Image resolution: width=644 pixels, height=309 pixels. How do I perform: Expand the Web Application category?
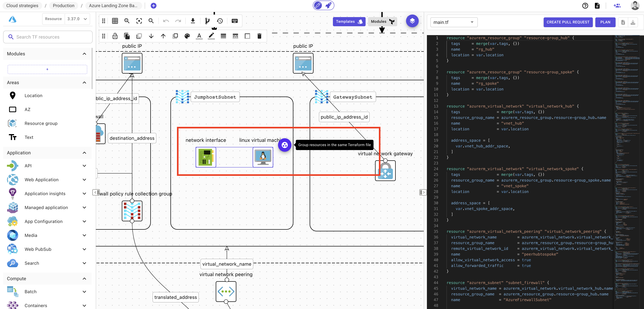pyautogui.click(x=85, y=180)
